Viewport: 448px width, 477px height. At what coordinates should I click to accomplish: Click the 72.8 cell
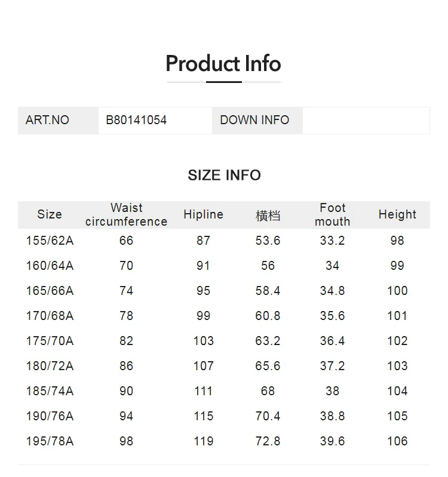point(268,441)
